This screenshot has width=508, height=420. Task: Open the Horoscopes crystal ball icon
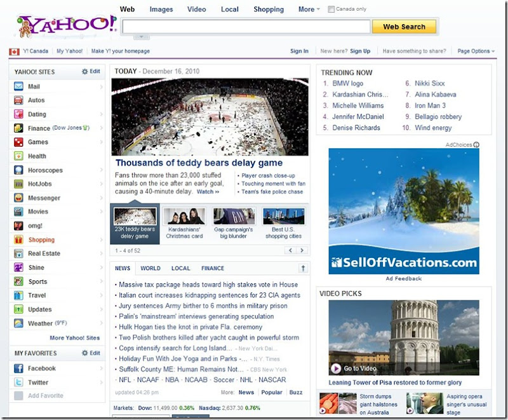pyautogui.click(x=18, y=170)
